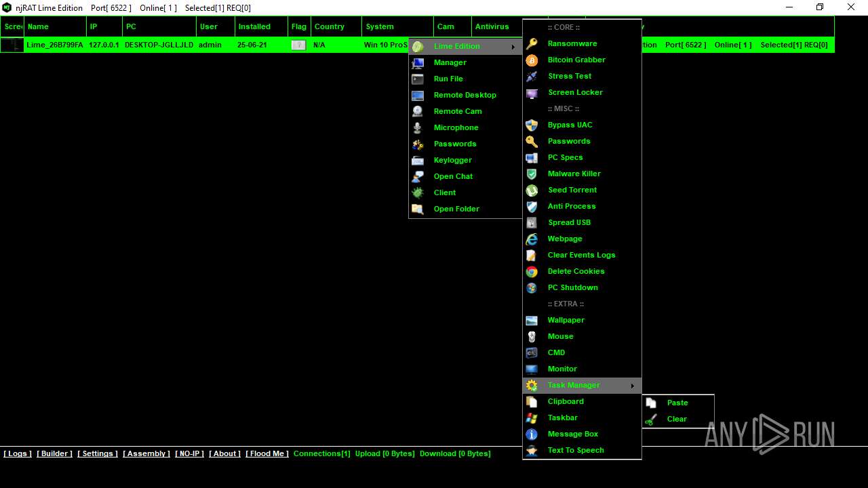This screenshot has height=488, width=868.
Task: Expand the Task Manager submenu arrow
Action: [632, 385]
